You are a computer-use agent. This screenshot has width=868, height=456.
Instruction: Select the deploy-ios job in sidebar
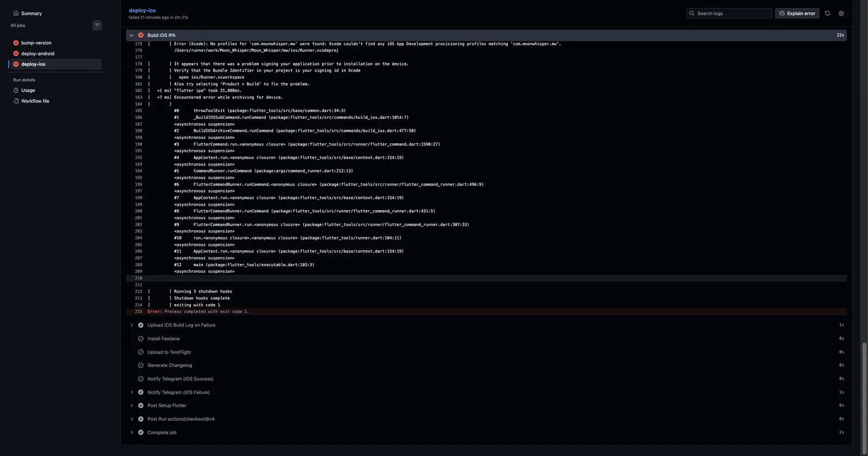click(55, 64)
